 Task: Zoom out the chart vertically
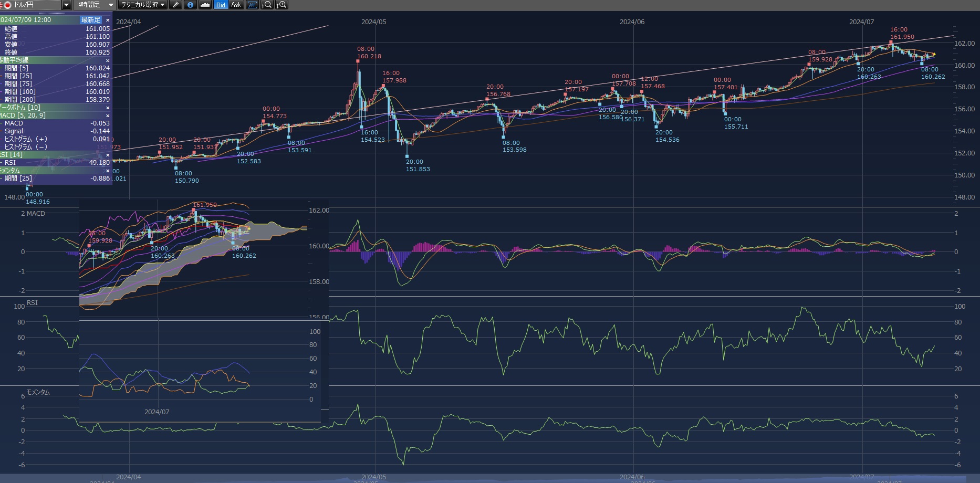[x=267, y=5]
